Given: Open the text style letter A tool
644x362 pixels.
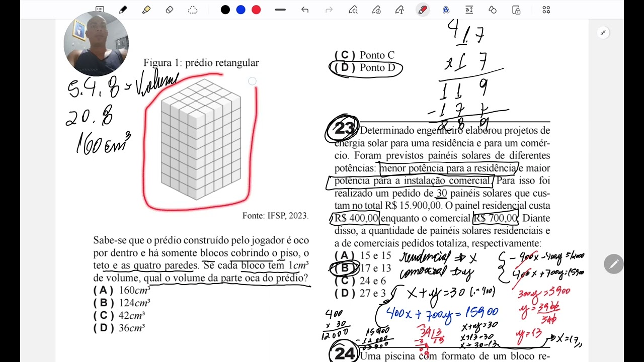Looking at the screenshot, I should [x=446, y=10].
